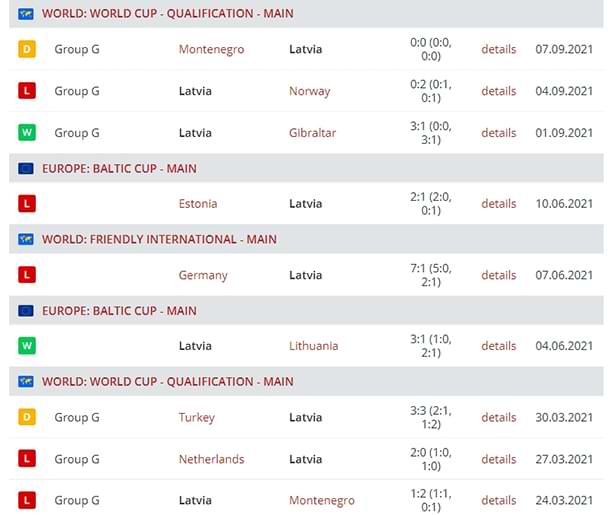The image size is (612, 515).
Task: Open World: Friendly International - Main link
Action: coord(159,239)
